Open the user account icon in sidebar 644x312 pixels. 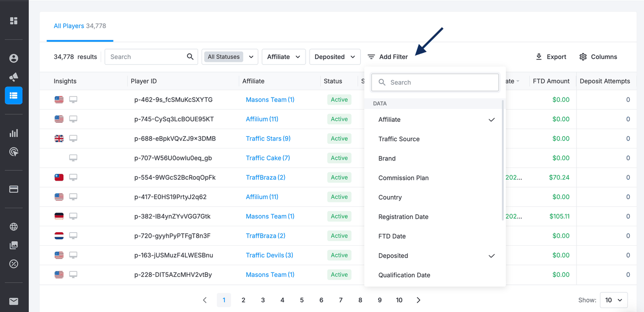(14, 58)
